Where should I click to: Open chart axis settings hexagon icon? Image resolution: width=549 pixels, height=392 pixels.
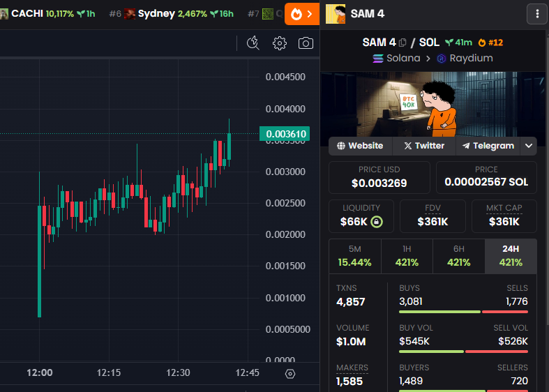(290, 374)
